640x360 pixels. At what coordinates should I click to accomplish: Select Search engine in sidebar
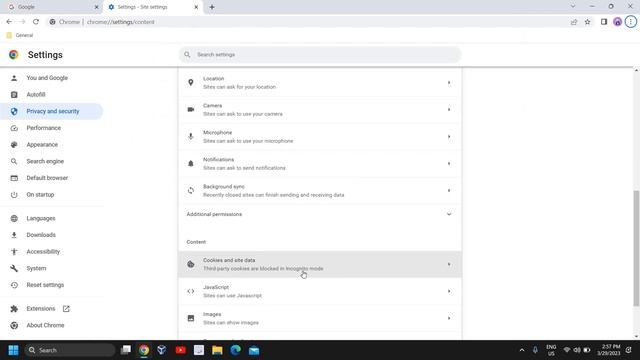click(45, 161)
